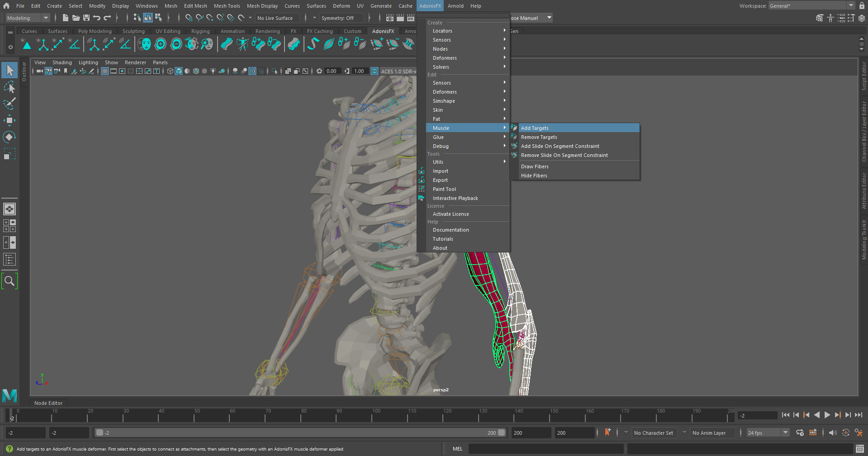The image size is (868, 456).
Task: Toggle smooth shade all in the viewport
Action: [179, 71]
